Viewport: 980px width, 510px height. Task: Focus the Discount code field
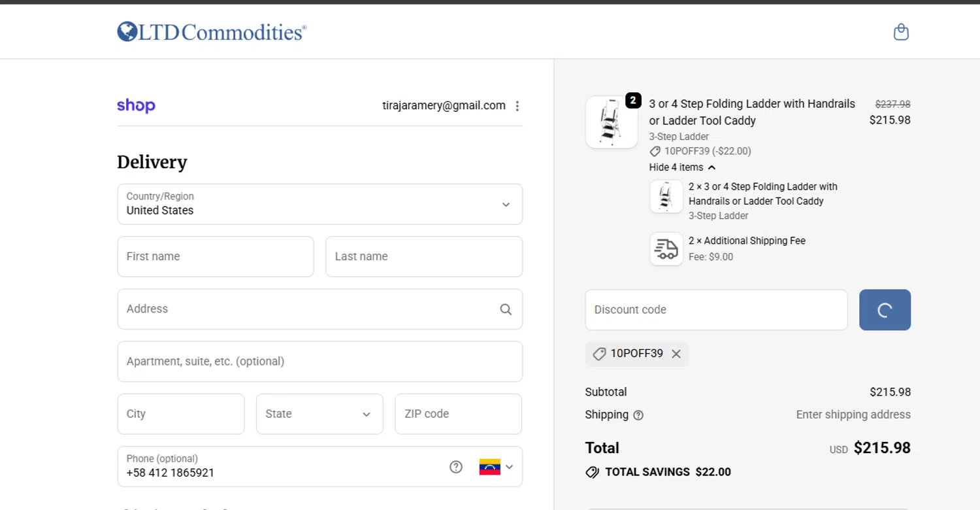point(716,310)
